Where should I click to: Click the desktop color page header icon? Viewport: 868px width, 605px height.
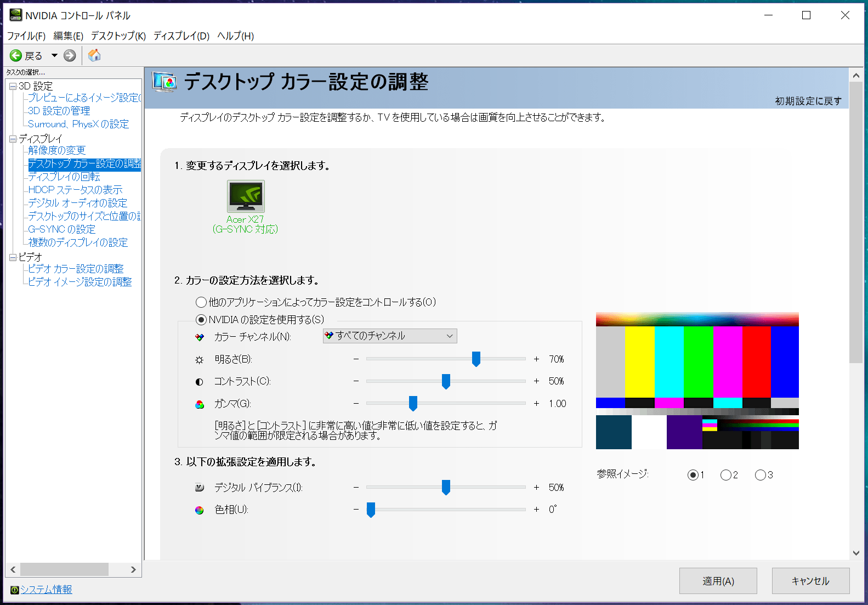click(164, 82)
